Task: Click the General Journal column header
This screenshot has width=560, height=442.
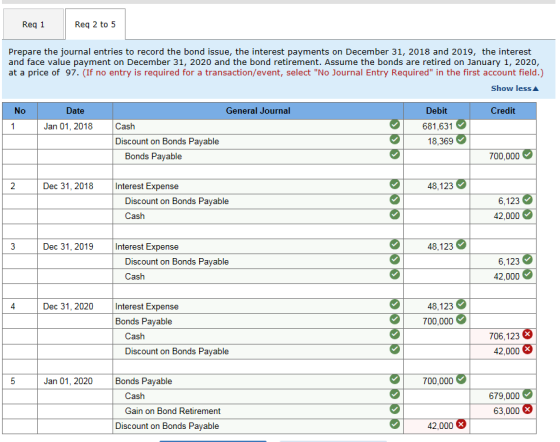Action: [x=258, y=111]
